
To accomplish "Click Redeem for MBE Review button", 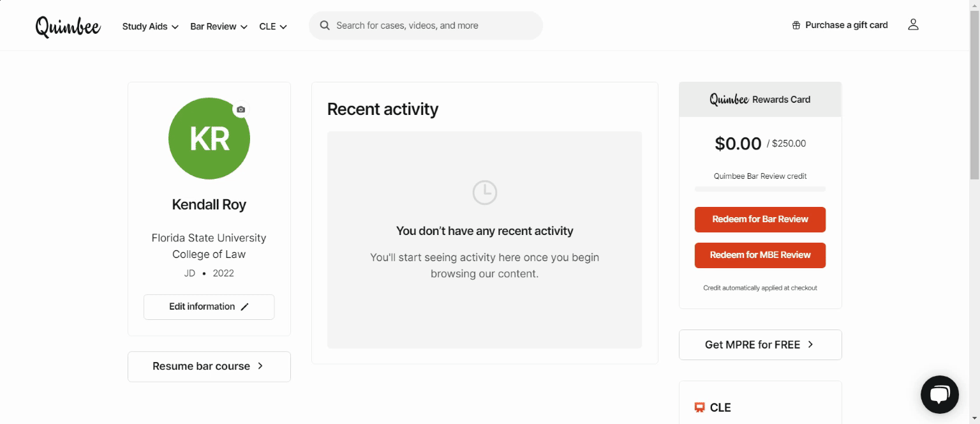I will pyautogui.click(x=760, y=255).
